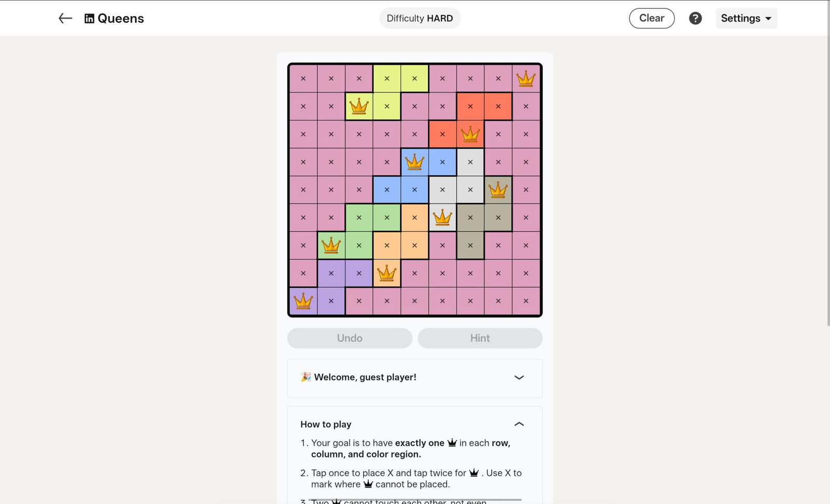Toggle the X in the top-left pink cell
The width and height of the screenshot is (830, 504).
(x=303, y=79)
